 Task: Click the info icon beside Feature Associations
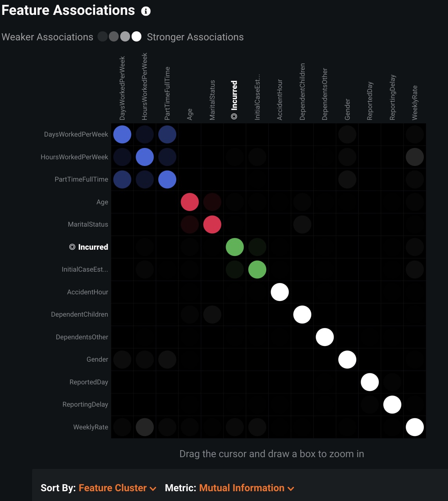[146, 11]
